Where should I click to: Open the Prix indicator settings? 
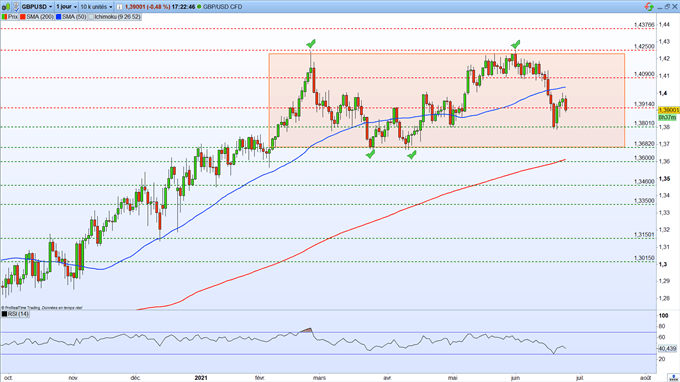coord(10,17)
